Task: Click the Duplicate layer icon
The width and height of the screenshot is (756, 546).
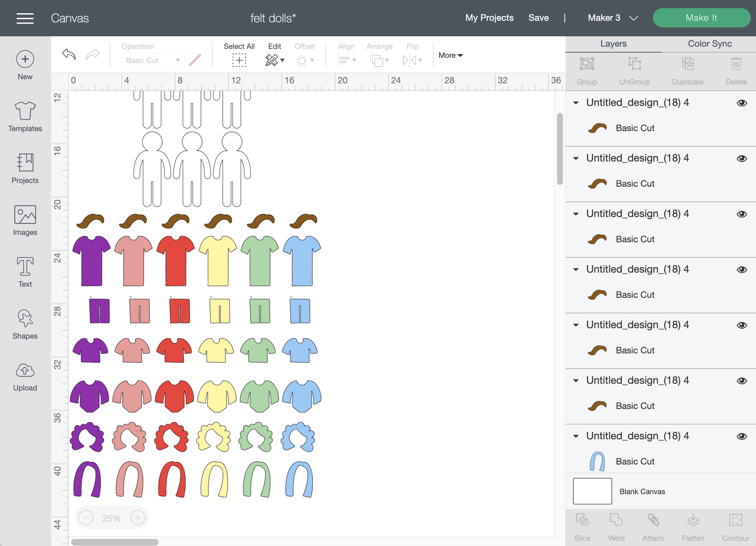Action: pyautogui.click(x=688, y=64)
